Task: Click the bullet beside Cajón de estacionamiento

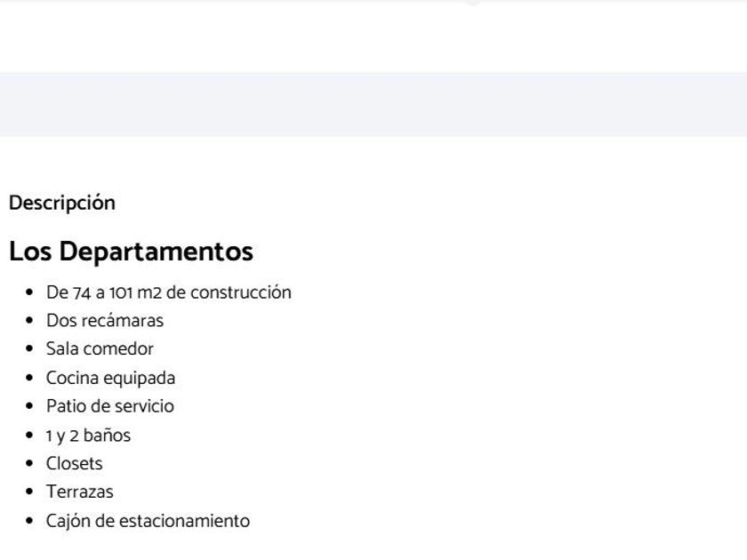Action: click(x=29, y=521)
